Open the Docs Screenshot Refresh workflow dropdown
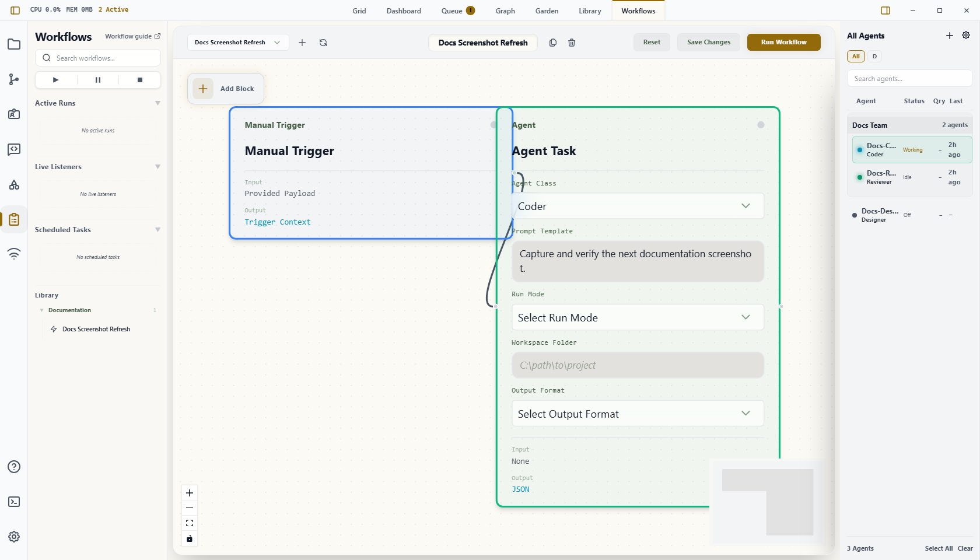The height and width of the screenshot is (560, 980). (238, 43)
